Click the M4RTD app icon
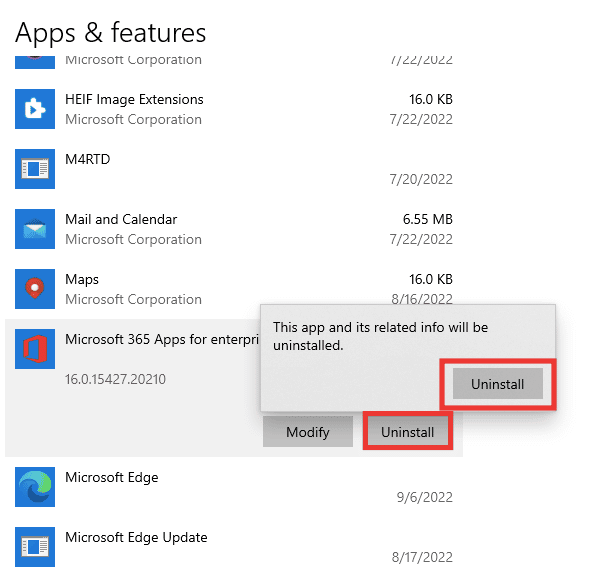The height and width of the screenshot is (584, 596). pyautogui.click(x=35, y=169)
